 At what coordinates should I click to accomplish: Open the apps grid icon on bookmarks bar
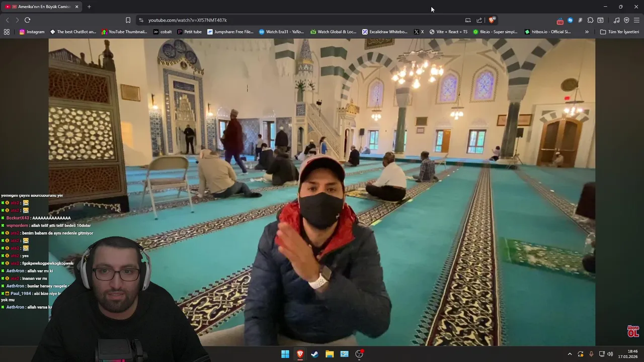tap(7, 32)
